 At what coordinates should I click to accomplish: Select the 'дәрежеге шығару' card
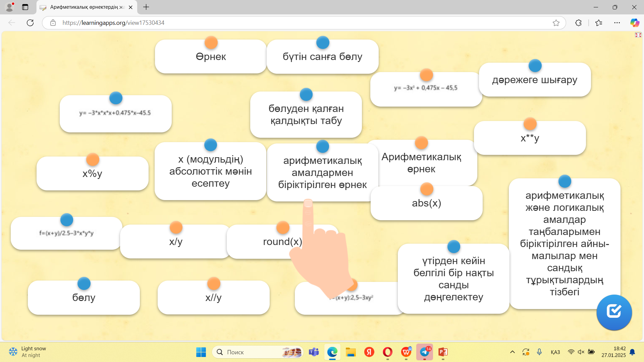click(x=535, y=80)
